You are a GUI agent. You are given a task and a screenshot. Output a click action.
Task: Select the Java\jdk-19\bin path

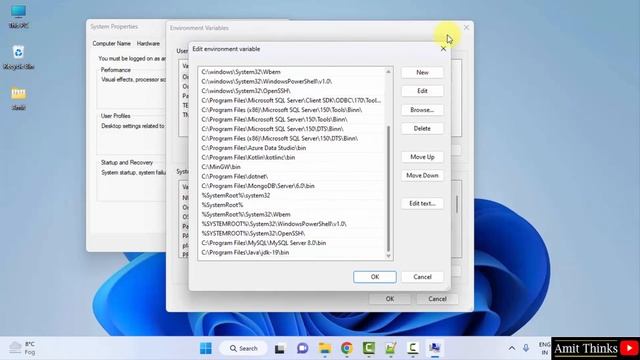pos(291,252)
